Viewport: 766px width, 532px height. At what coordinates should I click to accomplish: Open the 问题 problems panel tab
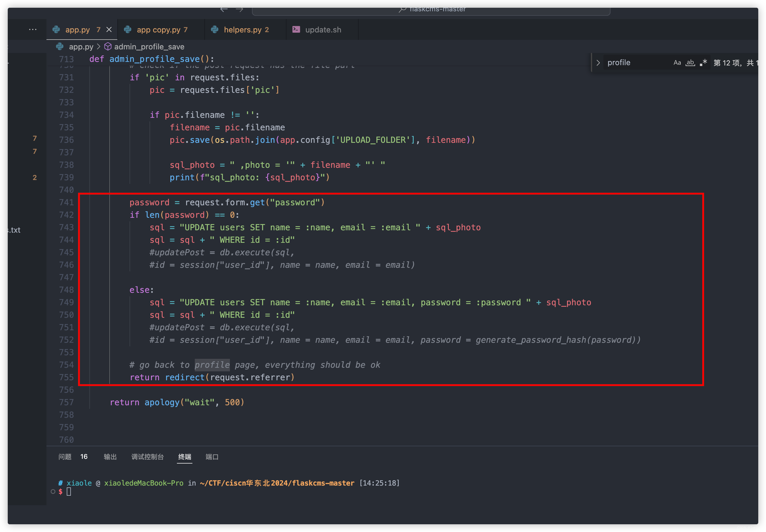point(65,457)
